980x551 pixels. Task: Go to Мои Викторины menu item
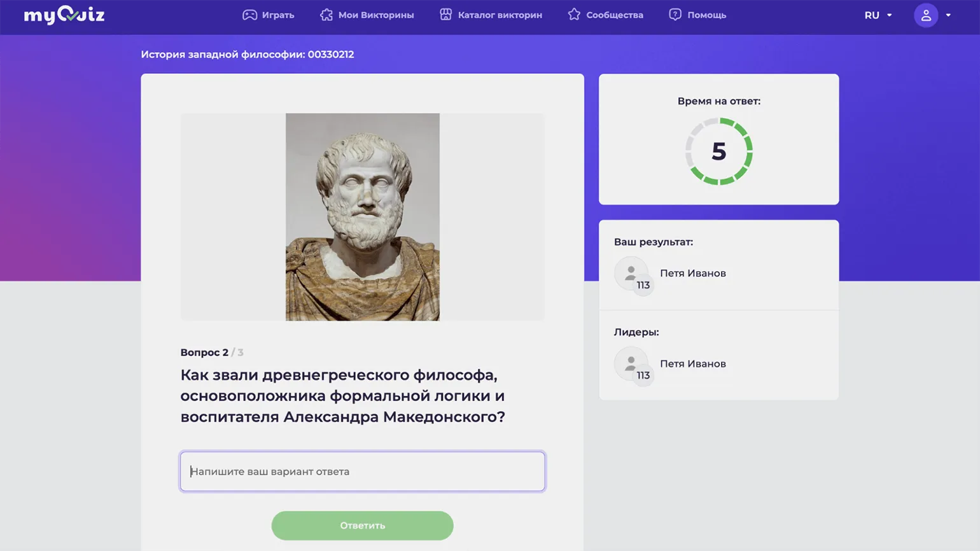375,15
